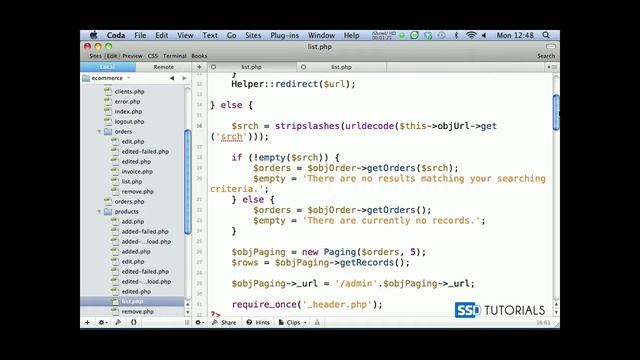Open the File menu
This screenshot has width=640, height=360.
click(140, 36)
